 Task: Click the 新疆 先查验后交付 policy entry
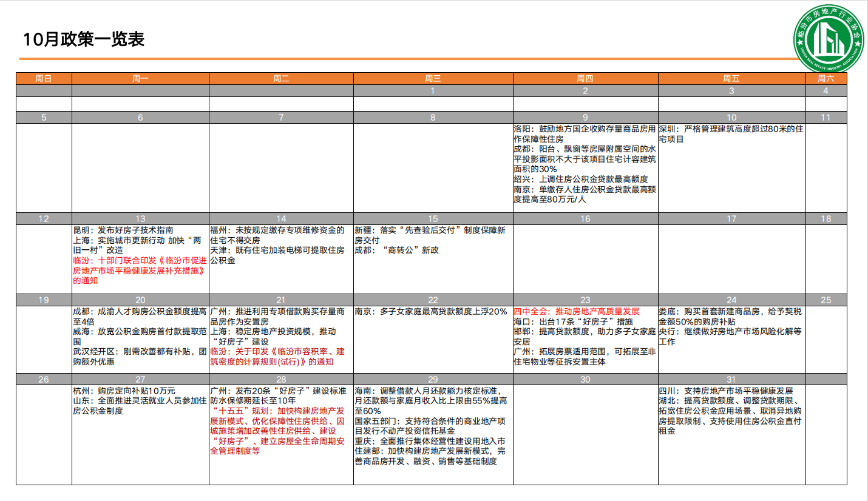[433, 235]
